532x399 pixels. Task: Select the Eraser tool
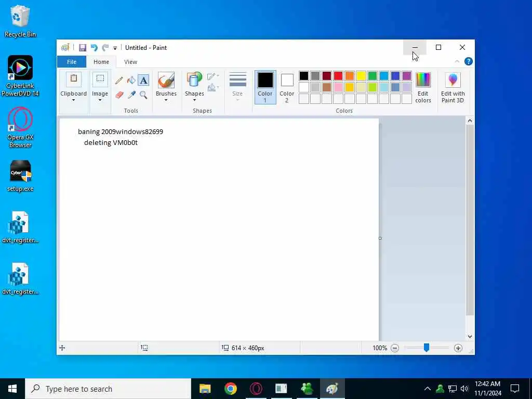[x=119, y=95]
